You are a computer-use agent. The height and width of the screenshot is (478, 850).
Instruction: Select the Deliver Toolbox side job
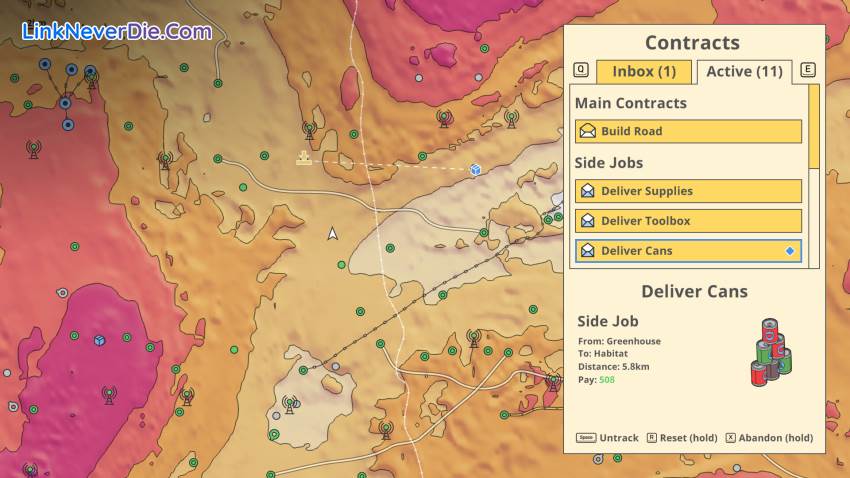688,221
